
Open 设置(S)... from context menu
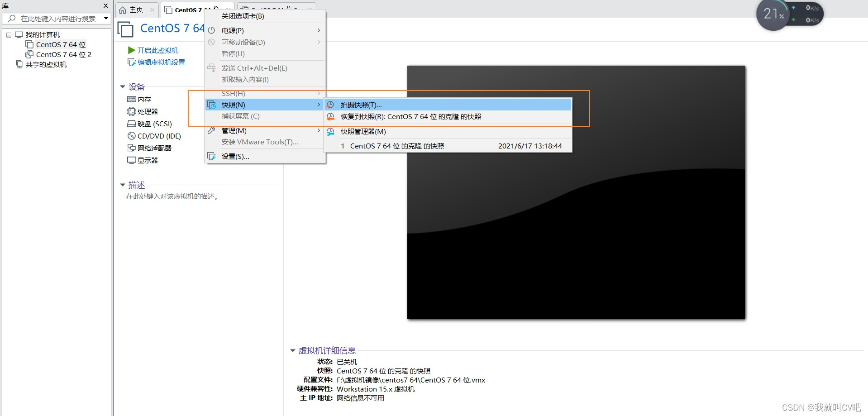pyautogui.click(x=265, y=157)
